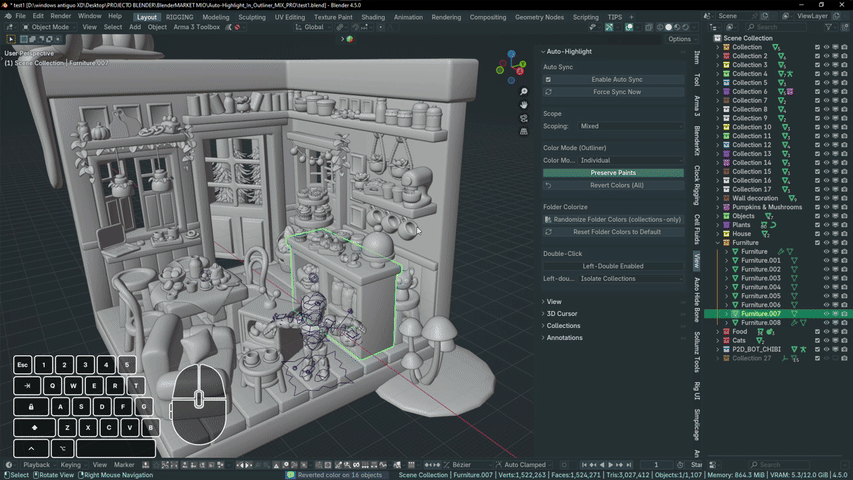Viewport: 853px width, 480px height.
Task: Expand the Plants collection
Action: coord(718,225)
